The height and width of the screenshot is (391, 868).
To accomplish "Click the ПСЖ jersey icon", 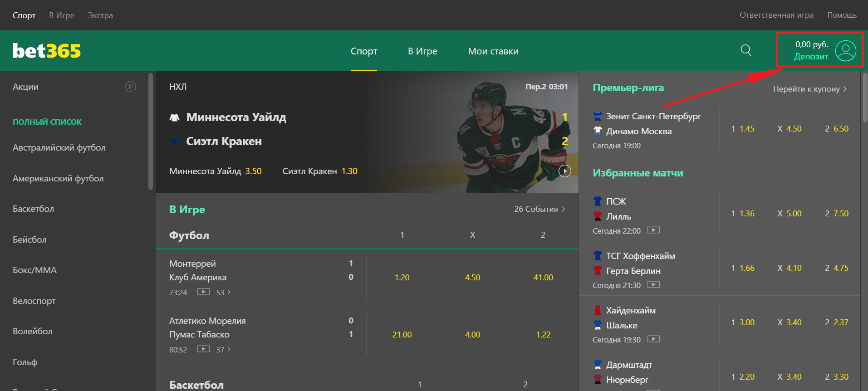I will [598, 201].
